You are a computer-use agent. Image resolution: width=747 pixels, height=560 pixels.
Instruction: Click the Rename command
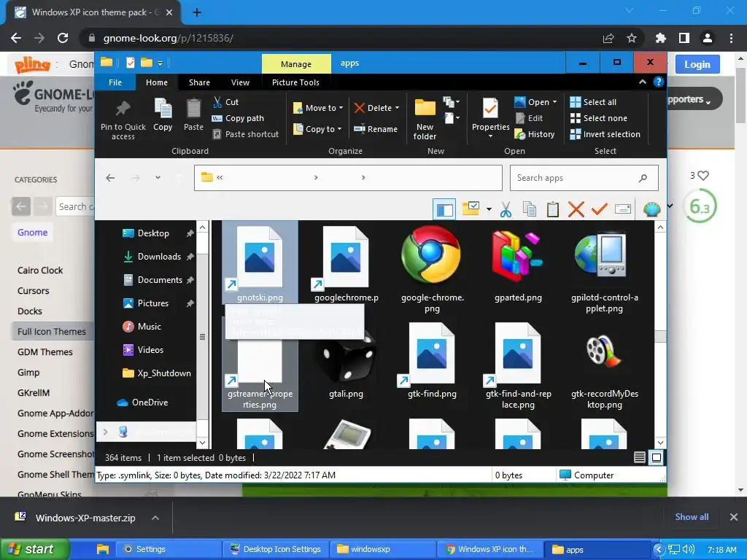click(x=376, y=129)
